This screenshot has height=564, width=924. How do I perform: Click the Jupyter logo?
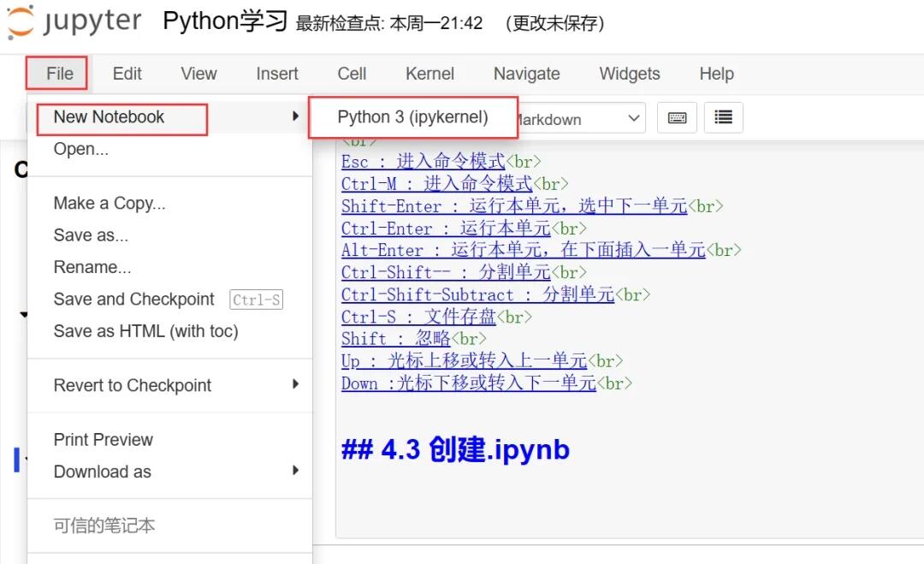coord(74,21)
